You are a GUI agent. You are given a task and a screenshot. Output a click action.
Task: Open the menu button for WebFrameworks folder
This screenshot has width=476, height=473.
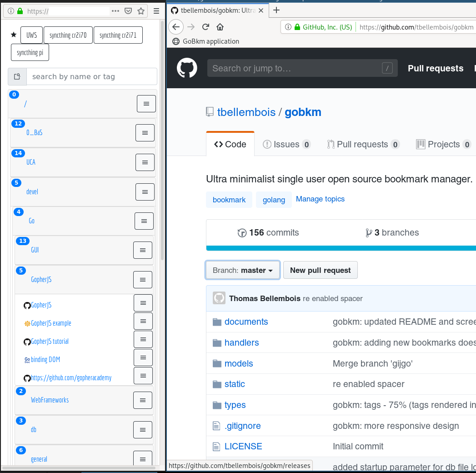tap(143, 400)
